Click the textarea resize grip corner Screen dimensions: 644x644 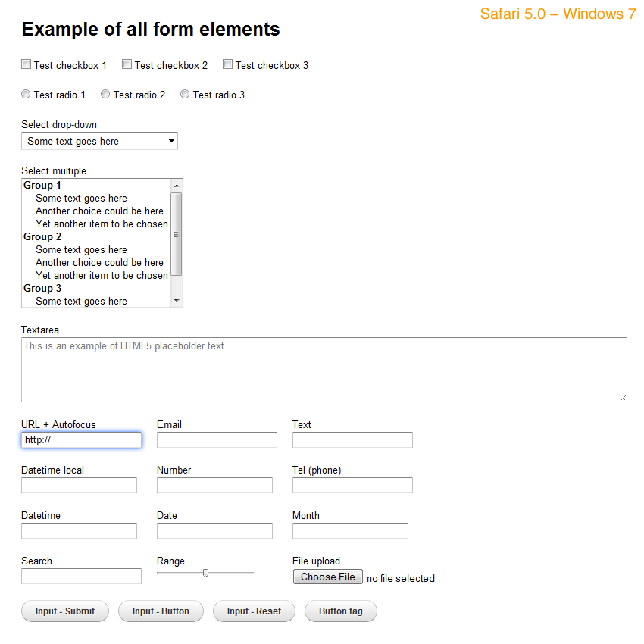tap(623, 398)
